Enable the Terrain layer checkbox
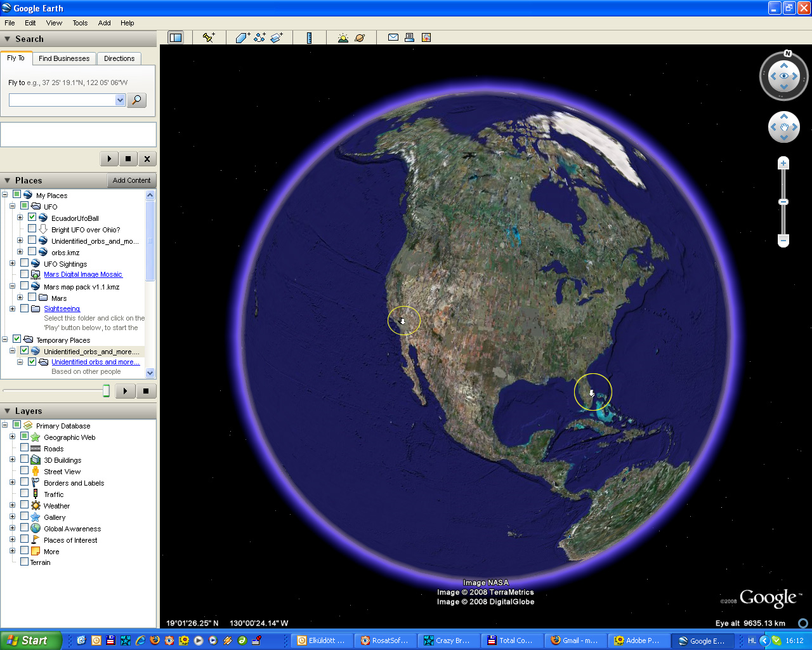Viewport: 812px width, 650px height. click(24, 562)
